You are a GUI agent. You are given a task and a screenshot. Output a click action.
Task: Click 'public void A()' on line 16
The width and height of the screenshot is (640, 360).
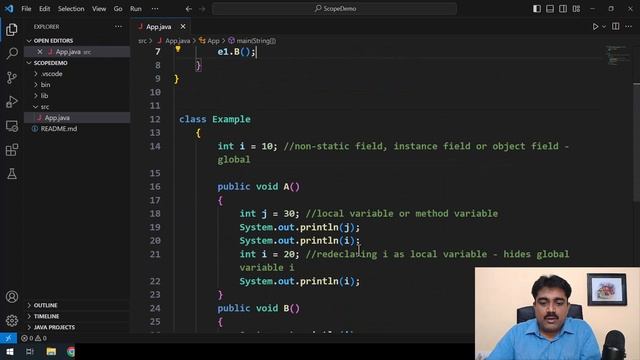[258, 187]
